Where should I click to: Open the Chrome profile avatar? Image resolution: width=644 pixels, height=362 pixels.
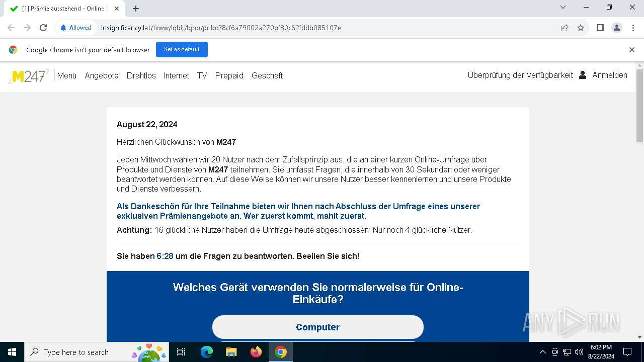point(617,28)
